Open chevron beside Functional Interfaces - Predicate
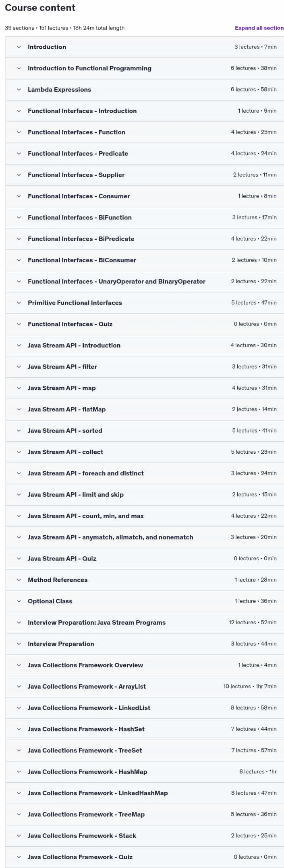Image resolution: width=284 pixels, height=868 pixels. [19, 154]
